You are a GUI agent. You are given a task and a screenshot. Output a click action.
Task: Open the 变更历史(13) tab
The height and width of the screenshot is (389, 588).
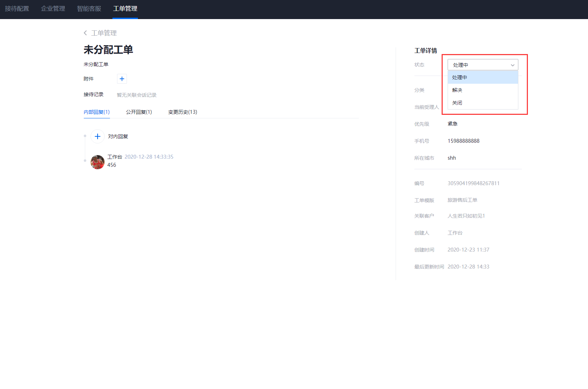coord(182,112)
